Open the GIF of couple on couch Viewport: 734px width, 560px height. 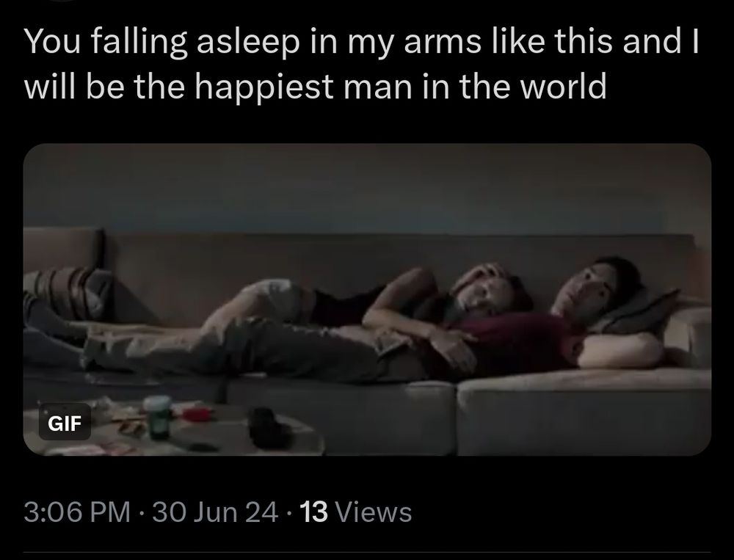coord(367,299)
